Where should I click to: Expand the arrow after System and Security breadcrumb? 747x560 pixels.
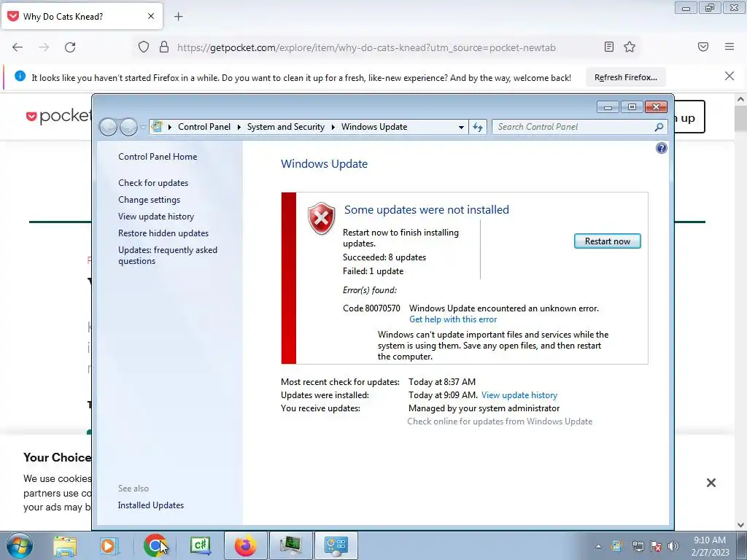point(333,127)
